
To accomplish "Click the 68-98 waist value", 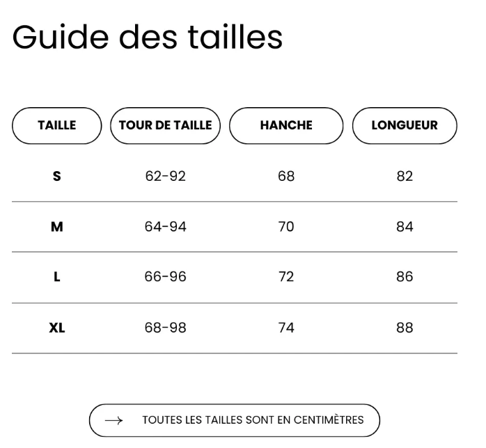I will tap(165, 328).
